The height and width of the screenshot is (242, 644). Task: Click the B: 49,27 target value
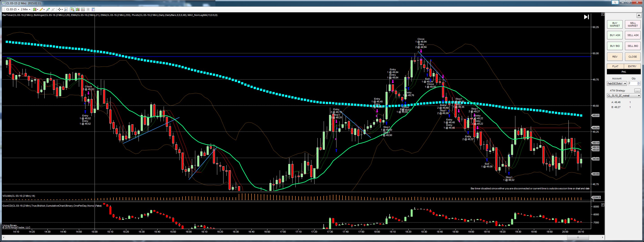tap(616, 107)
